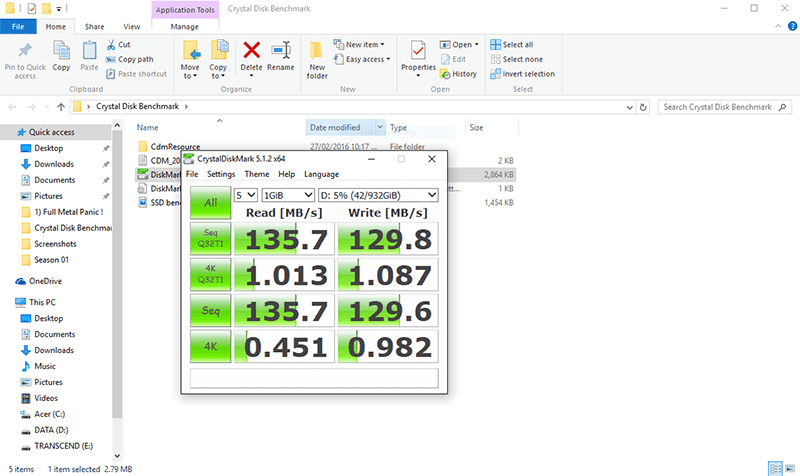
Task: Switch to the Share ribbon tab
Action: (94, 27)
